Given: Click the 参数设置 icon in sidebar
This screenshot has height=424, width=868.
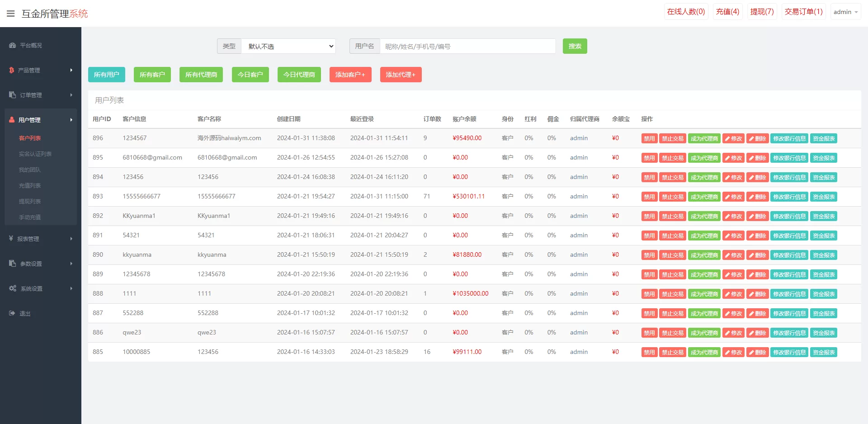Looking at the screenshot, I should pyautogui.click(x=12, y=264).
